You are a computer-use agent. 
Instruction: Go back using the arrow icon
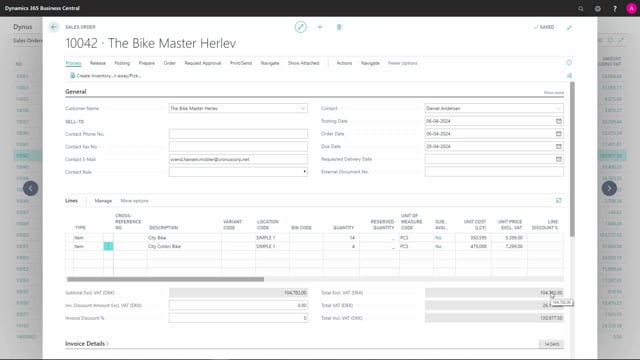coord(54,27)
